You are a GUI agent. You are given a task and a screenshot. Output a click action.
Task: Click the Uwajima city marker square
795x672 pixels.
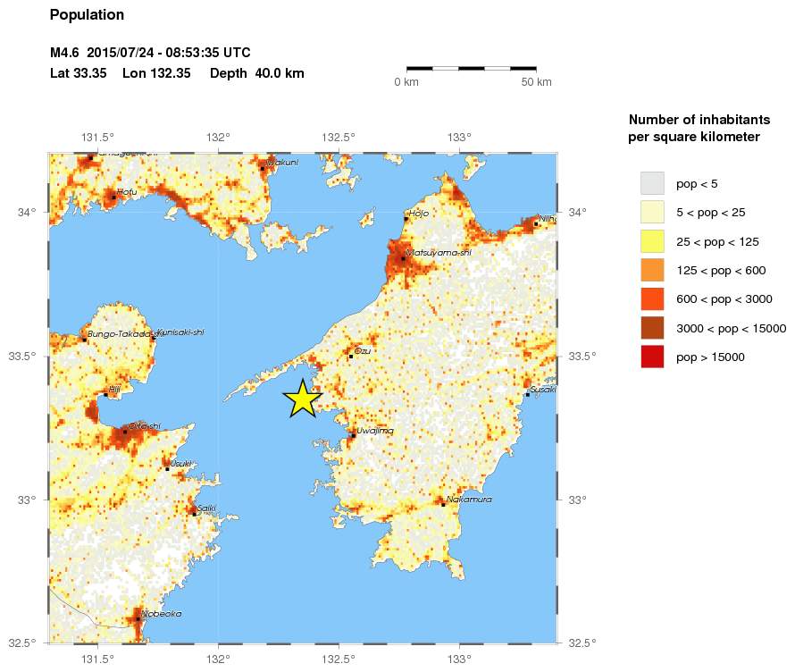(353, 435)
